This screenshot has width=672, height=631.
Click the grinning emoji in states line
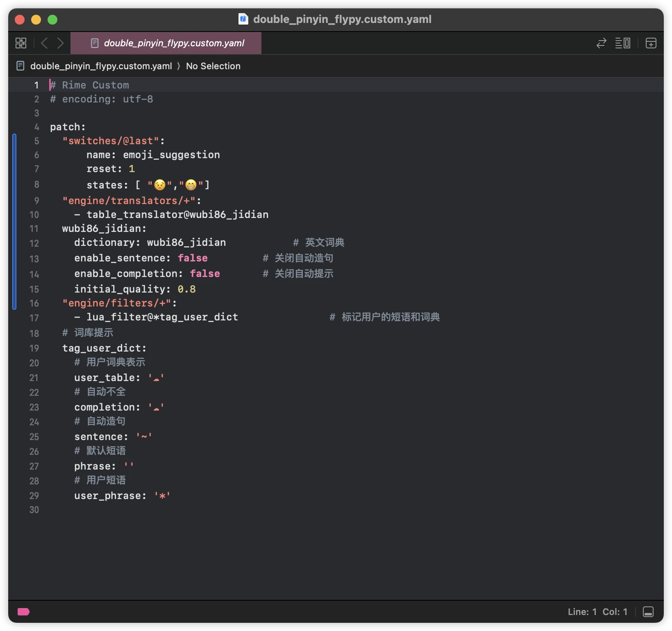[191, 185]
